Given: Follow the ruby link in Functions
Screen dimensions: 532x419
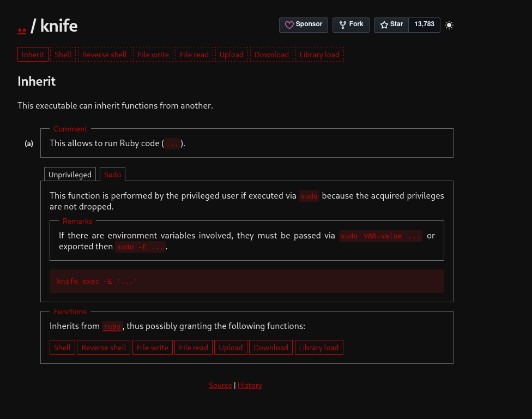Looking at the screenshot, I should click(112, 326).
